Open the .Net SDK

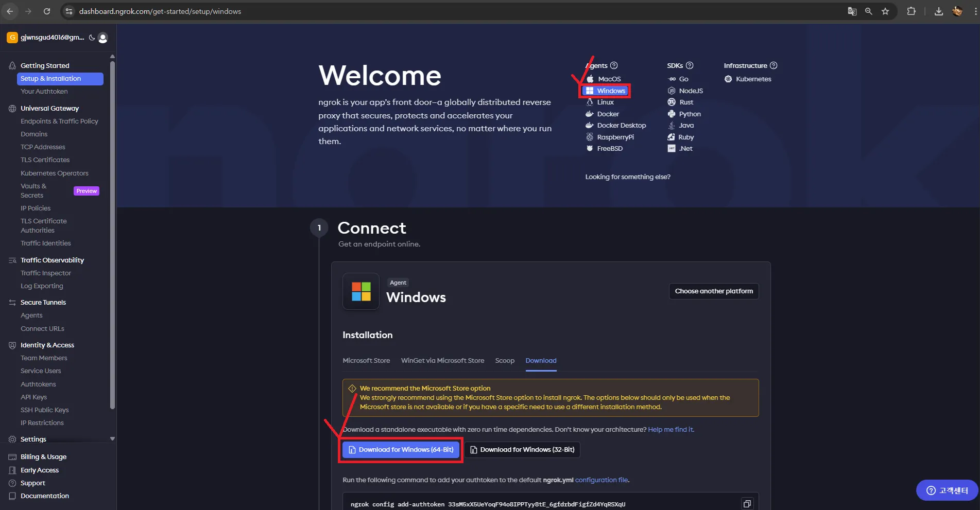(680, 148)
